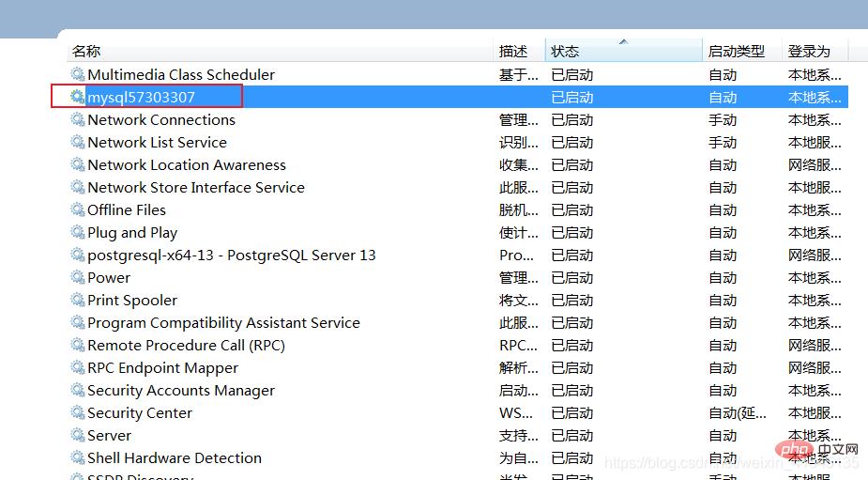The height and width of the screenshot is (480, 868).
Task: Click the 登录为 column header
Action: coord(809,52)
